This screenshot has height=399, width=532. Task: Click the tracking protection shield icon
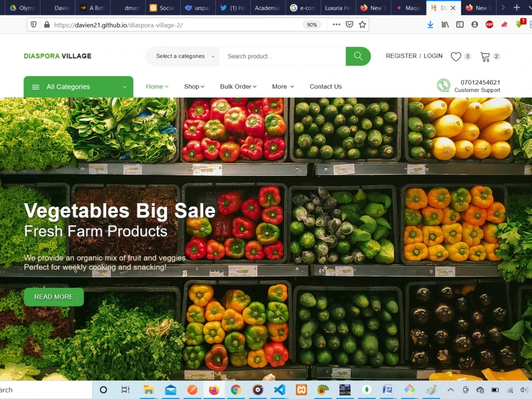(x=34, y=25)
